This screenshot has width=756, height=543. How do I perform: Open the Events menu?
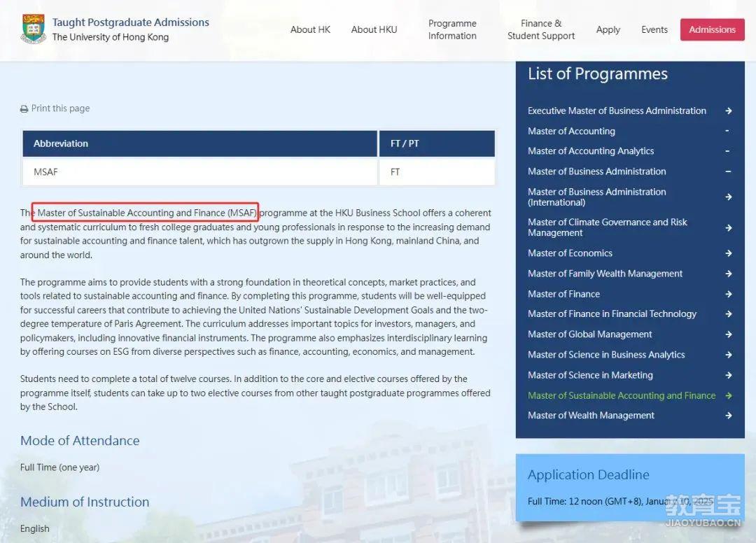[x=654, y=29]
